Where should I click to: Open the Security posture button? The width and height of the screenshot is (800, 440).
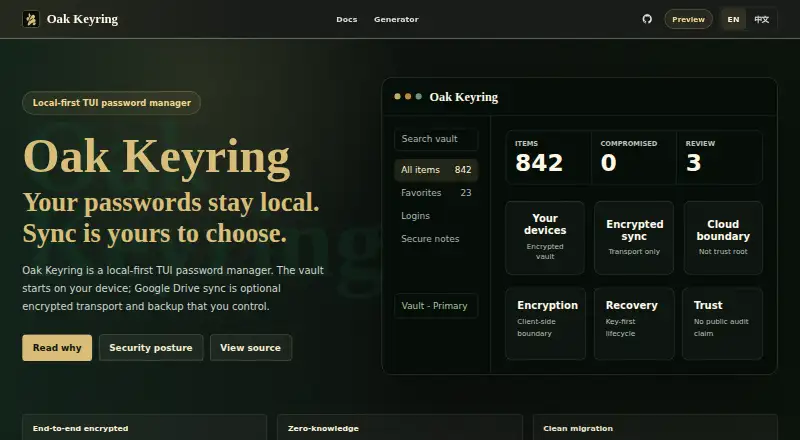151,348
